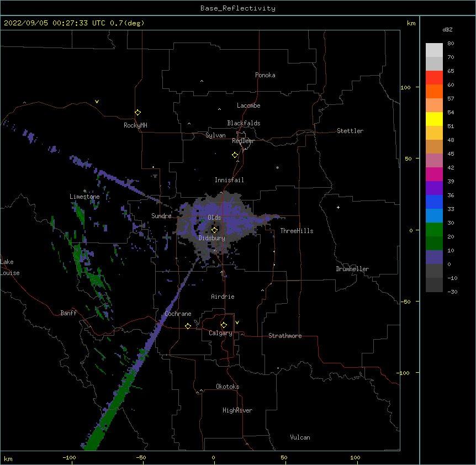Select the Lacombe city label
This screenshot has width=476, height=465.
click(248, 105)
